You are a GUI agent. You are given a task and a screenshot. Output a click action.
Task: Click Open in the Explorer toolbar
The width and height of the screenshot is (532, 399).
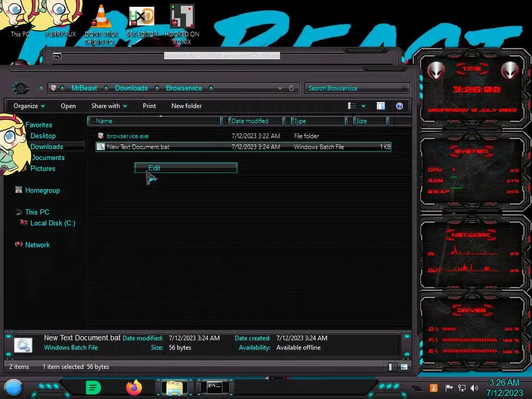tap(68, 106)
